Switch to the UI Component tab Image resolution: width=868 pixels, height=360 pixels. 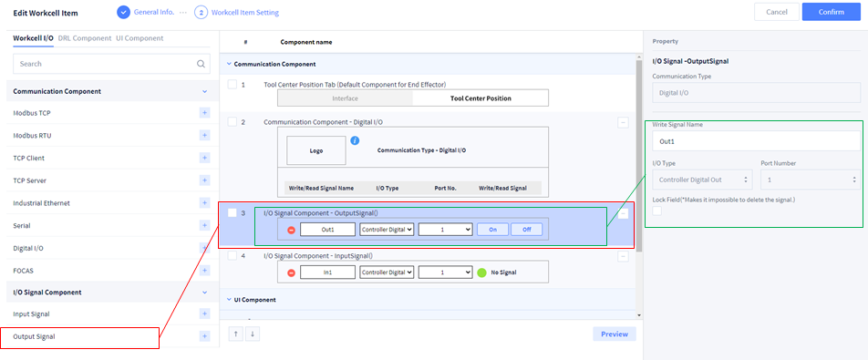[x=139, y=38]
